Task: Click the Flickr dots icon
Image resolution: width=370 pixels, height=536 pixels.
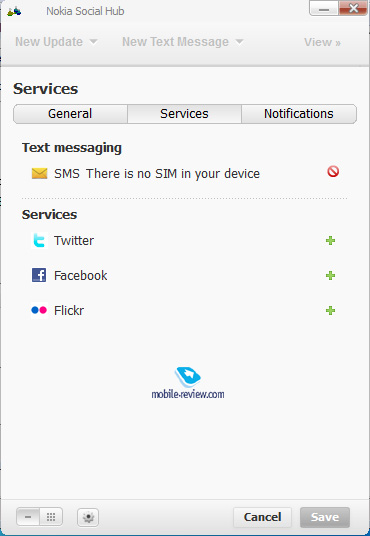Action: 39,310
